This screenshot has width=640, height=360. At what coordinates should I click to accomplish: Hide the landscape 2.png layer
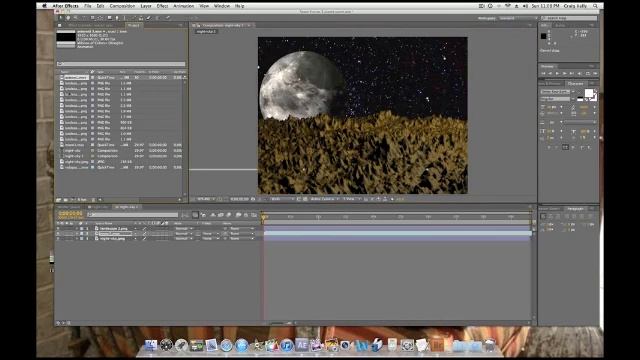pos(58,228)
